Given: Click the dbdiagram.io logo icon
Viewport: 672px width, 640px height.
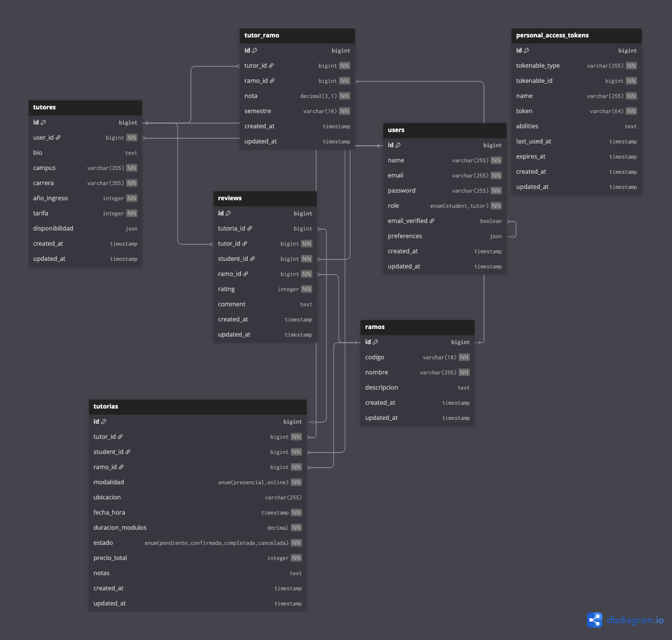Looking at the screenshot, I should pyautogui.click(x=594, y=620).
